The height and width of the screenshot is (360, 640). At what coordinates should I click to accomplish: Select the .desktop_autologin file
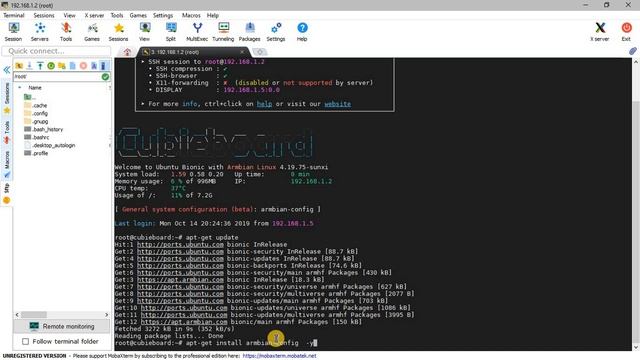click(x=50, y=145)
